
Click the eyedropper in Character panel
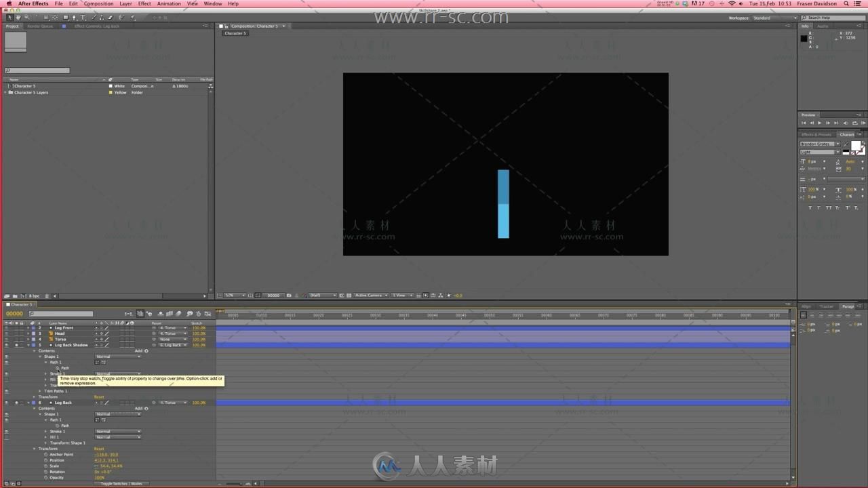point(846,144)
